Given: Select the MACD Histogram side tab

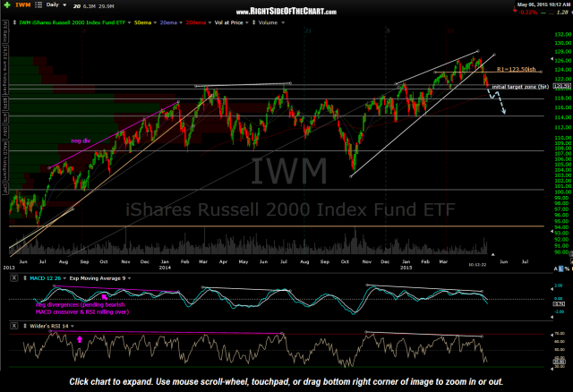Looking at the screenshot, I should (5, 161).
